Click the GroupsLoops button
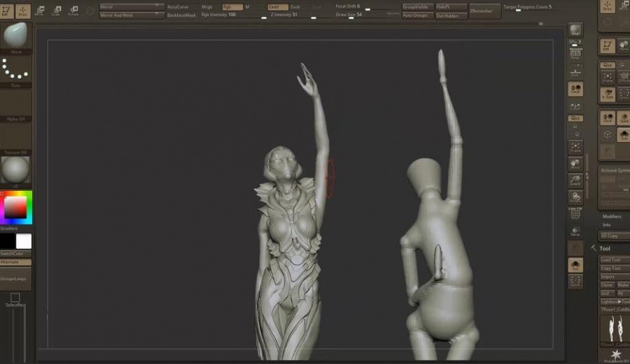This screenshot has height=364, width=630. click(x=15, y=279)
